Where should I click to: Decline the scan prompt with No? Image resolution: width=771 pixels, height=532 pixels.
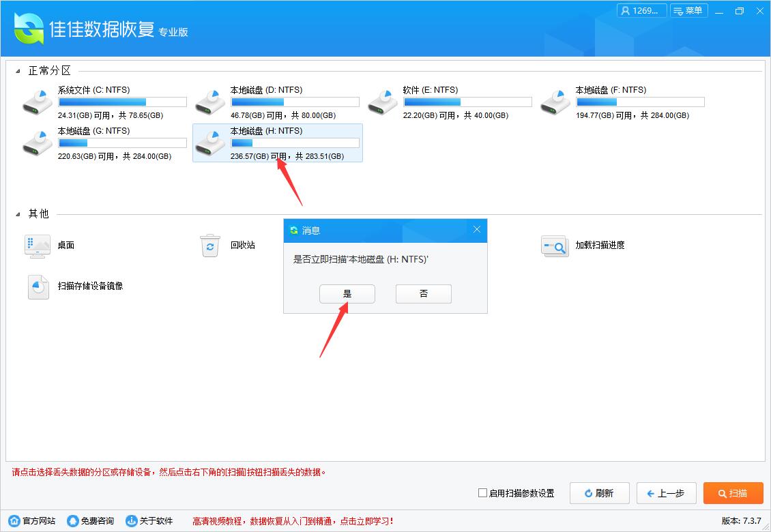(423, 293)
